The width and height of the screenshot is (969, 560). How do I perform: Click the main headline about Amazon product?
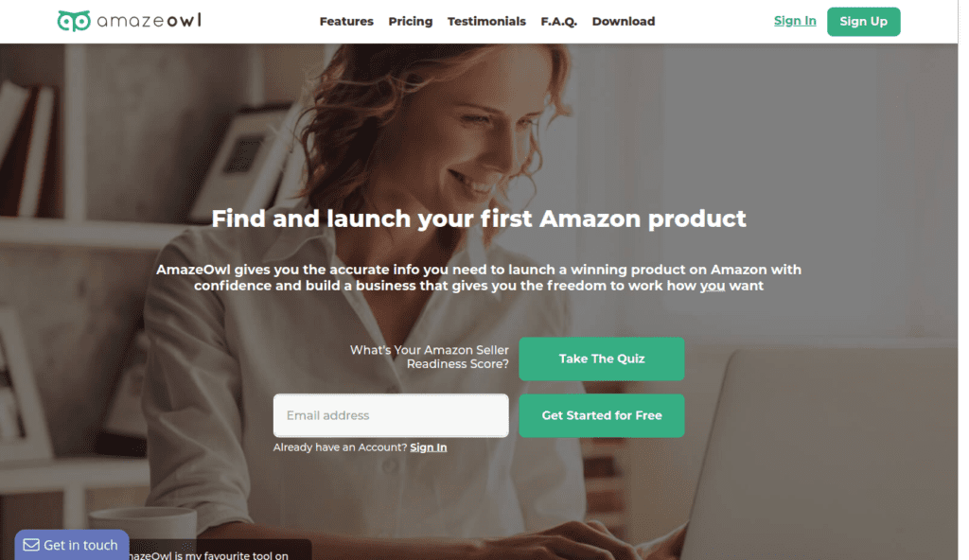[478, 219]
